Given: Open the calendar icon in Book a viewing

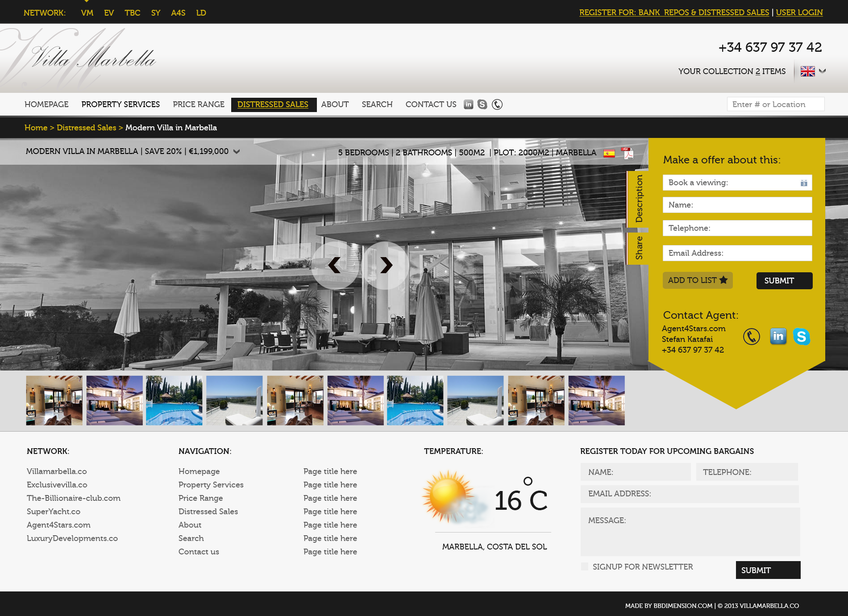Looking at the screenshot, I should (x=804, y=183).
